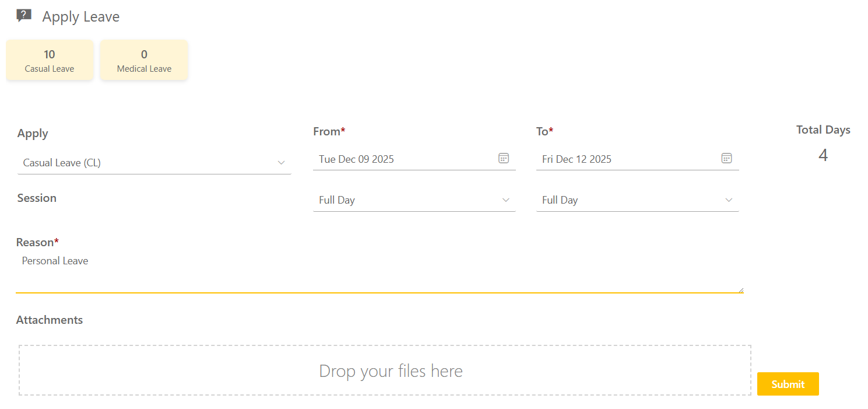
Task: Click the Drop your files here zone
Action: [385, 370]
